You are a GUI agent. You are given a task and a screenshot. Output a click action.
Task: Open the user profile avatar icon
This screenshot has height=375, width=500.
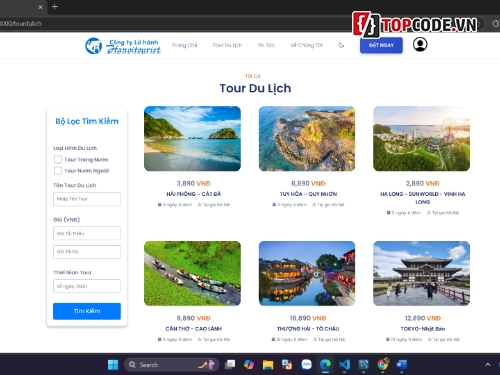(420, 44)
